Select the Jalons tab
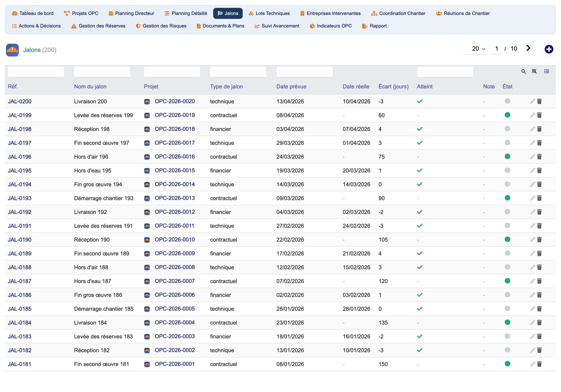Image resolution: width=561 pixels, height=392 pixels. tap(228, 13)
